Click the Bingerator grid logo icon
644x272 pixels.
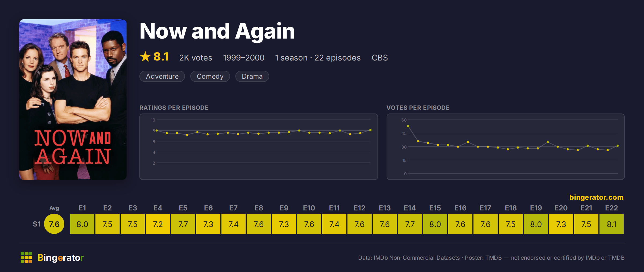click(26, 258)
